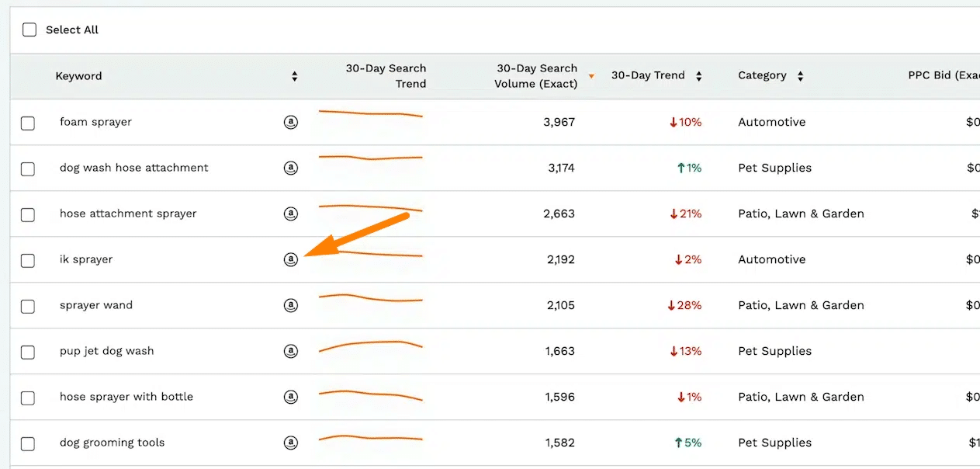The image size is (980, 469).
Task: Open Amazon icon for pup jet dog wash
Action: 291,351
